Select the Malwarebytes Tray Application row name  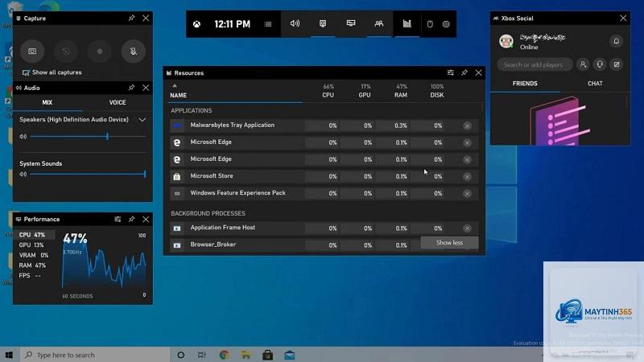coord(232,125)
